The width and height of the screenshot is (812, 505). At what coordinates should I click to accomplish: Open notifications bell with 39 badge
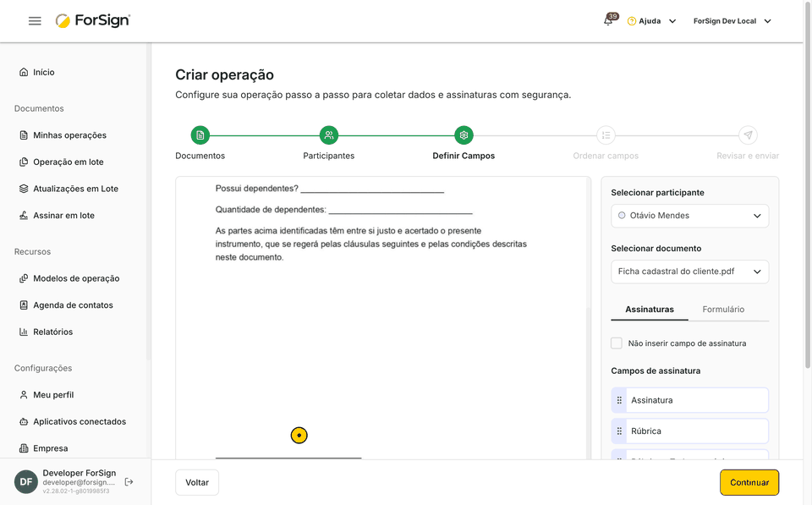point(609,20)
